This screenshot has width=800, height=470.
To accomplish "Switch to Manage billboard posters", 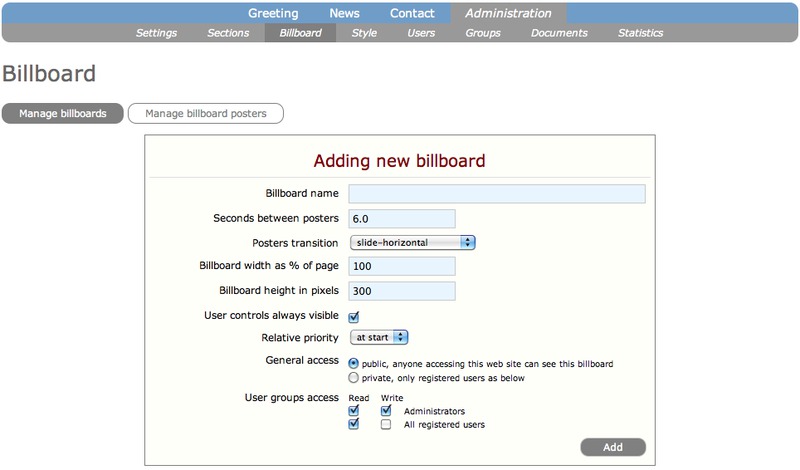I will (205, 113).
